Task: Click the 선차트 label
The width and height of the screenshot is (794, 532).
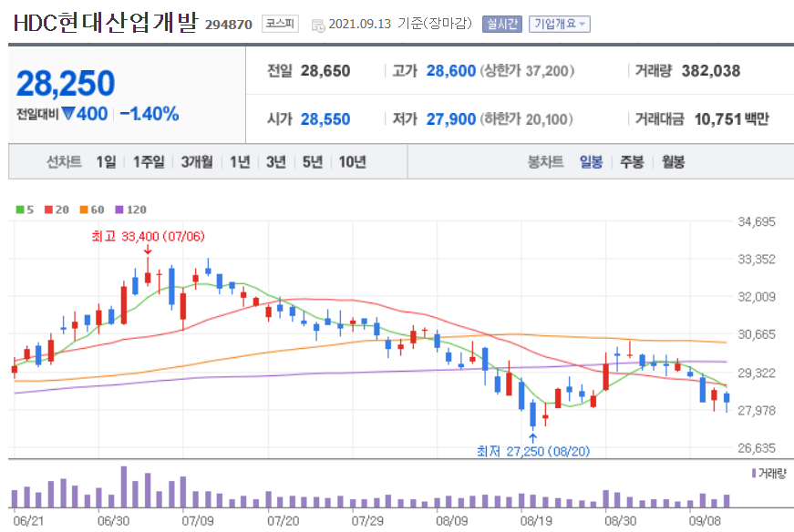Action: point(64,162)
